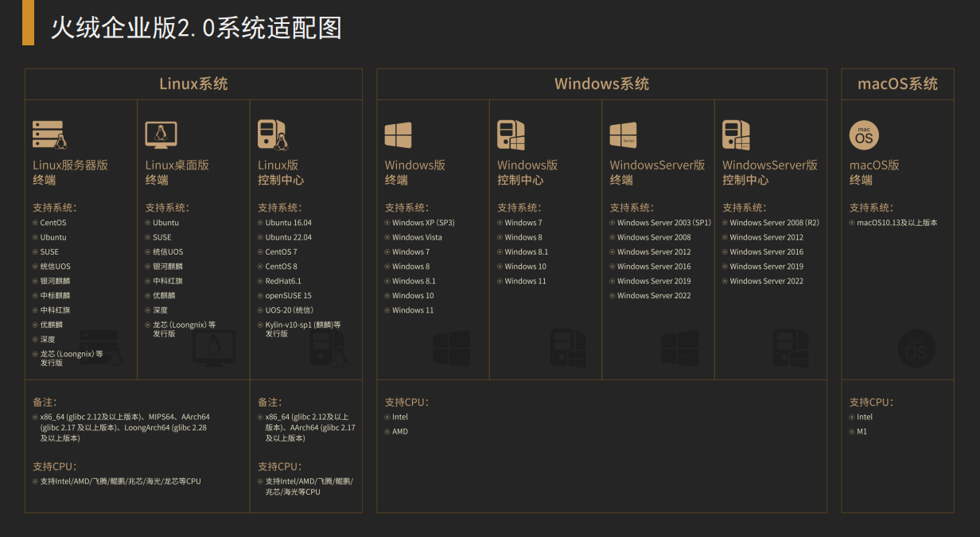Click Windows Server 2022 under WindowsServer版 控制中心
This screenshot has height=537, width=980.
[x=767, y=281]
